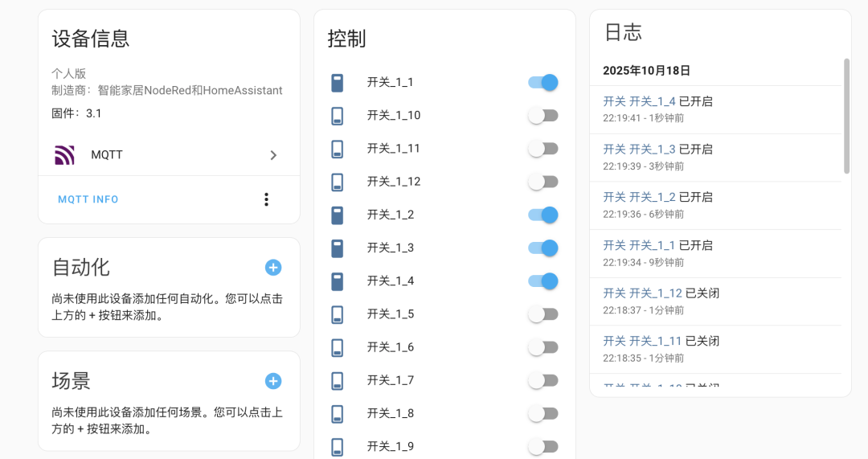Enable the 开关_1_12 toggle
The height and width of the screenshot is (459, 868).
coord(543,182)
